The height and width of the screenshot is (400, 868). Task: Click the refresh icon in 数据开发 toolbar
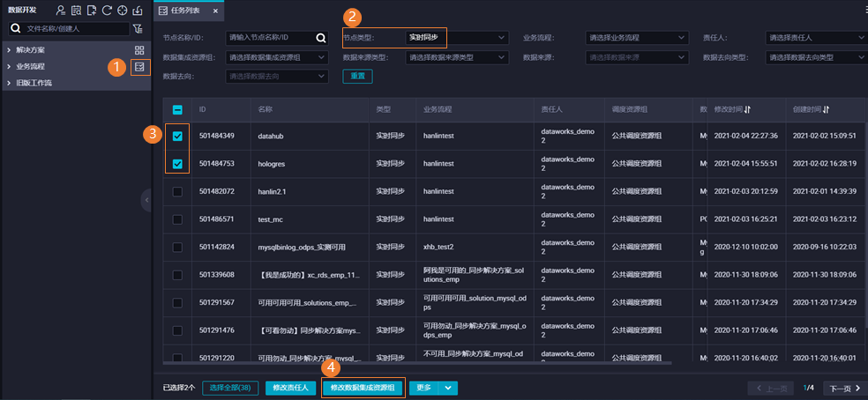[107, 11]
